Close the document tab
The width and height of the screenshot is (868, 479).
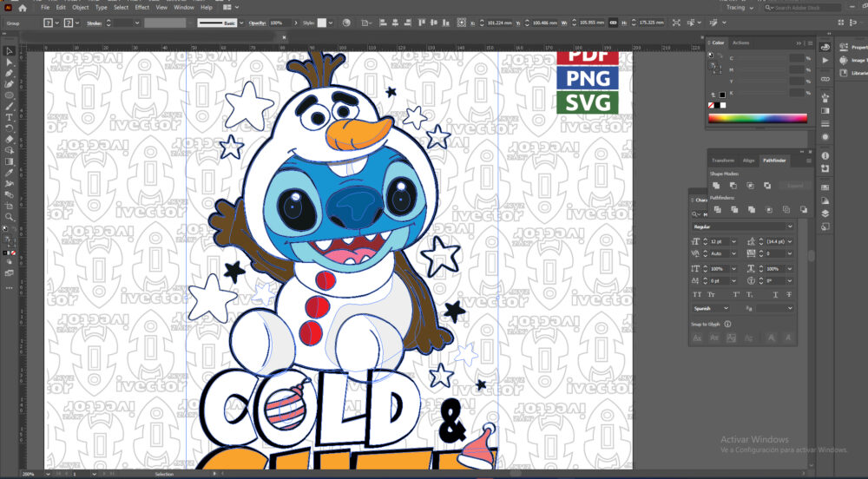click(x=284, y=37)
